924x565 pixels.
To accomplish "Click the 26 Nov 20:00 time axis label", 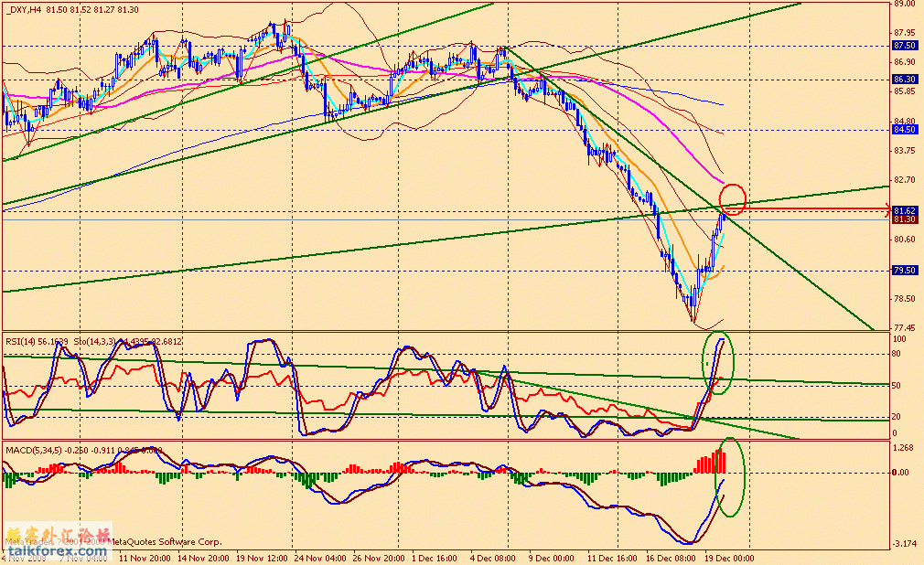I will tap(379, 558).
